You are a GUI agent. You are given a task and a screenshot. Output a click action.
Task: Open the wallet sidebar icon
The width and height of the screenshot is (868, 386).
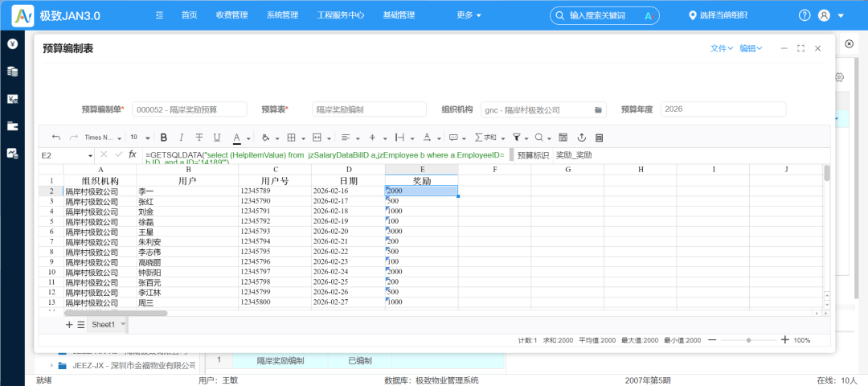click(x=12, y=125)
